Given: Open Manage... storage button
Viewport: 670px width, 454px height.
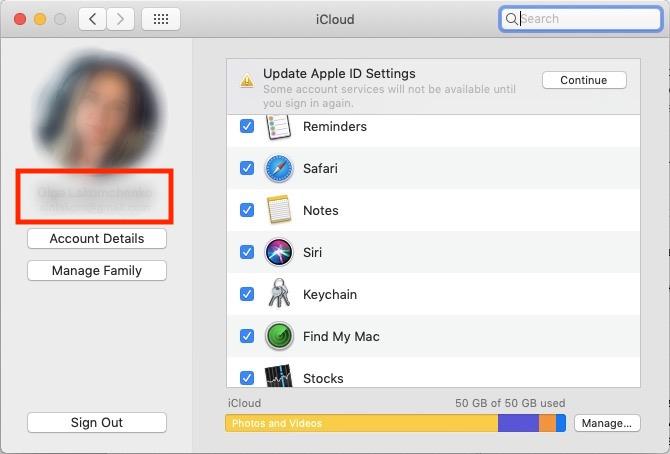Looking at the screenshot, I should tap(607, 423).
